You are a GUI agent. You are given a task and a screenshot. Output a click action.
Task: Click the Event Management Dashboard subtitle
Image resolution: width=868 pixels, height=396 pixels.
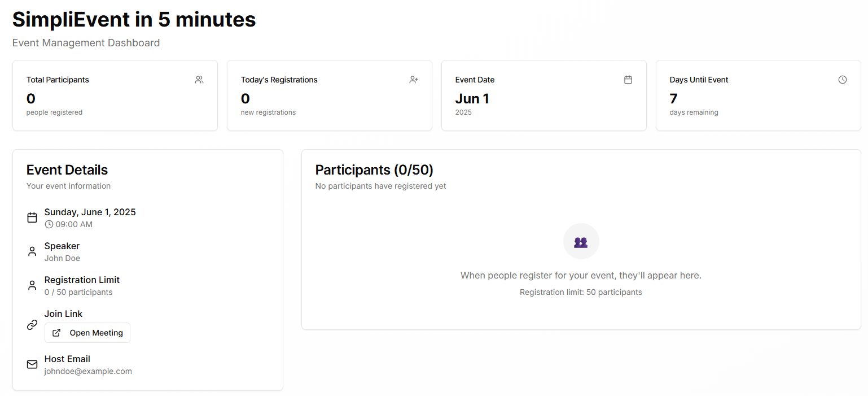(86, 43)
